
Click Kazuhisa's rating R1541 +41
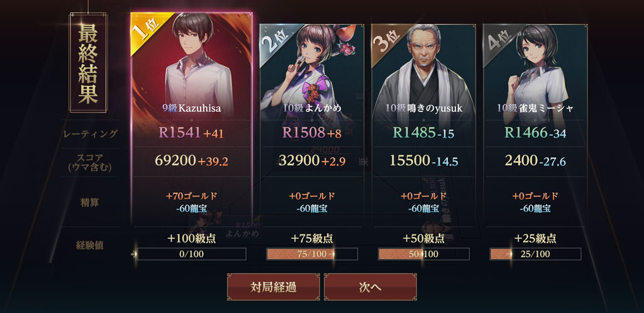tap(191, 133)
